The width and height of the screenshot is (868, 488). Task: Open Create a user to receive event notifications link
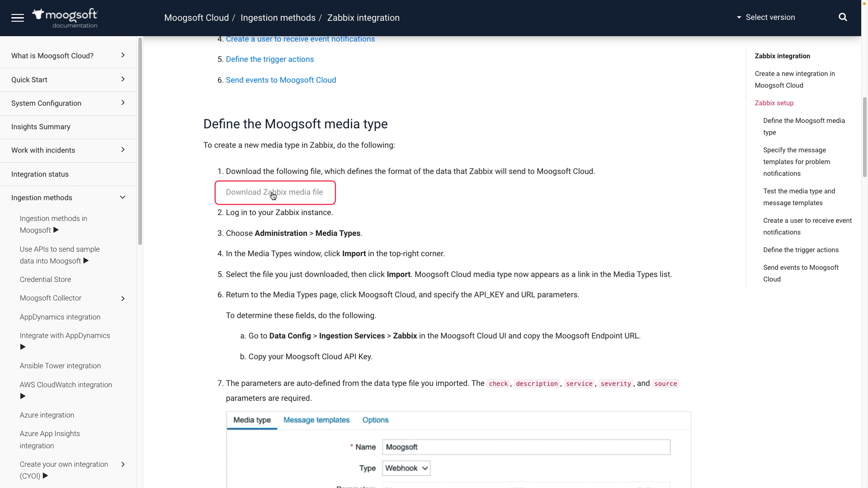point(300,39)
